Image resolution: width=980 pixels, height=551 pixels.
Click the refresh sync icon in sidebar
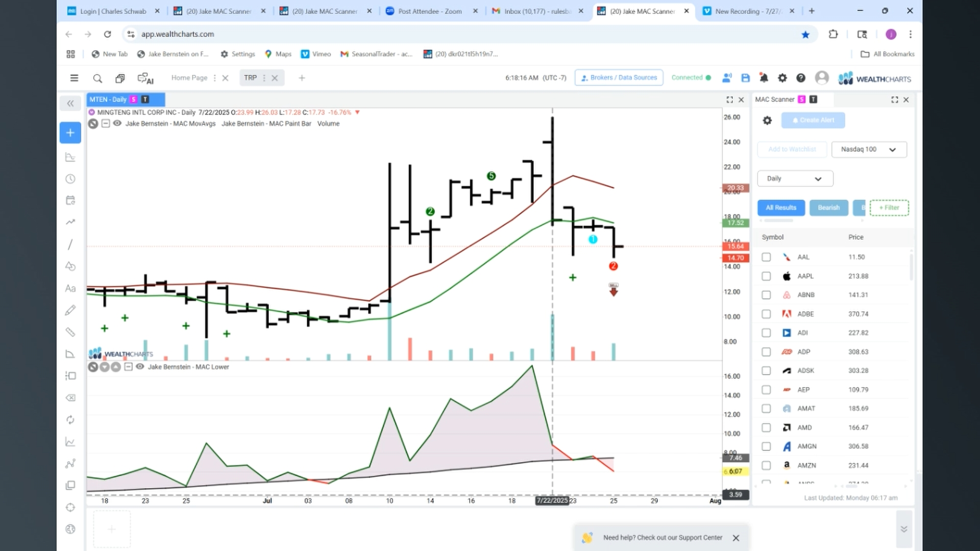click(70, 420)
